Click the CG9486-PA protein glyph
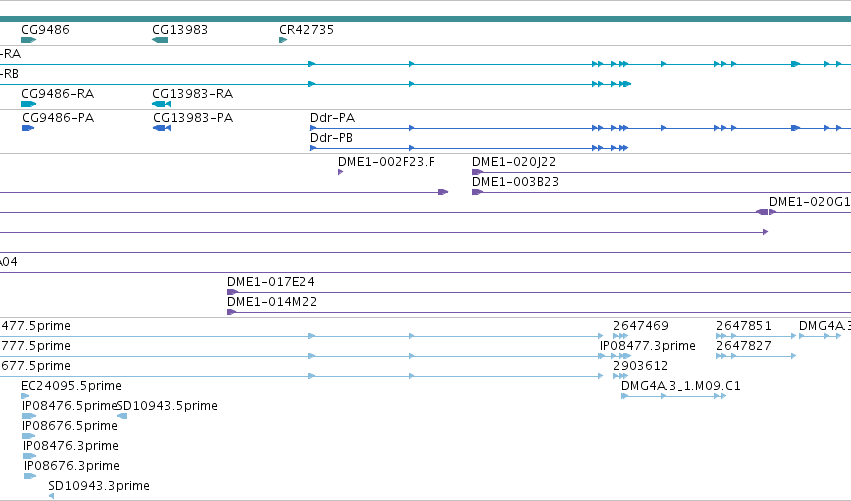Image resolution: width=851 pixels, height=501 pixels. click(28, 128)
